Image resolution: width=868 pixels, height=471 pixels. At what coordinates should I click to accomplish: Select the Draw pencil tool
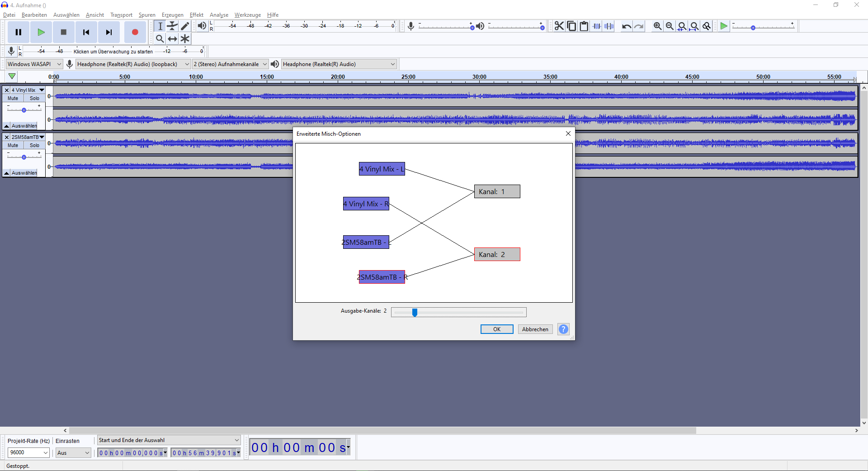(x=185, y=26)
